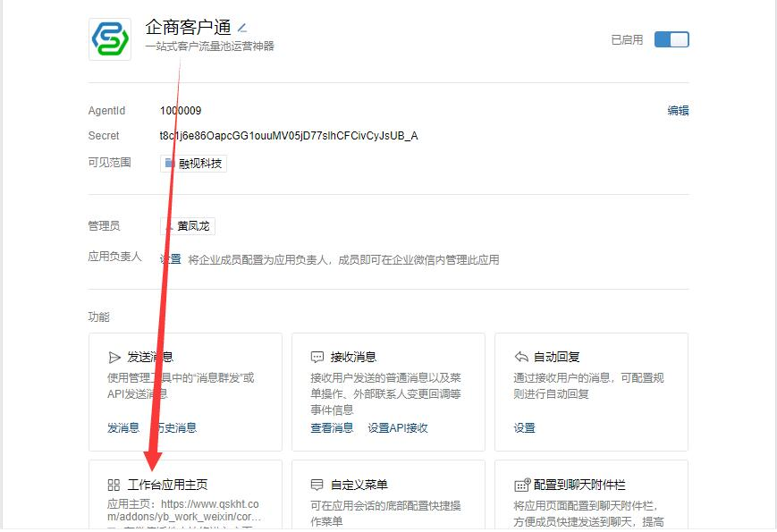
Task: Edit the app name with pencil icon
Action: click(241, 27)
